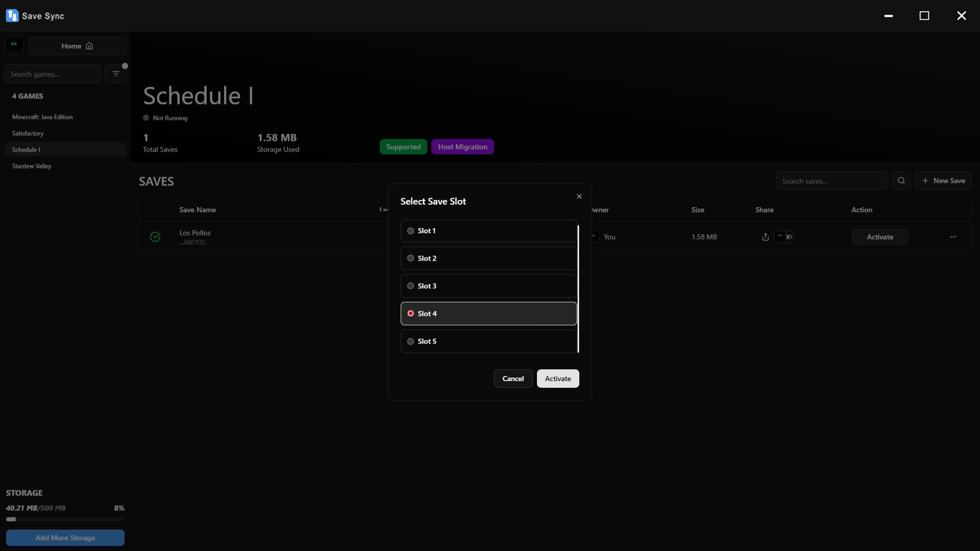Open Minecraft: Java Edition in games list

tap(42, 117)
